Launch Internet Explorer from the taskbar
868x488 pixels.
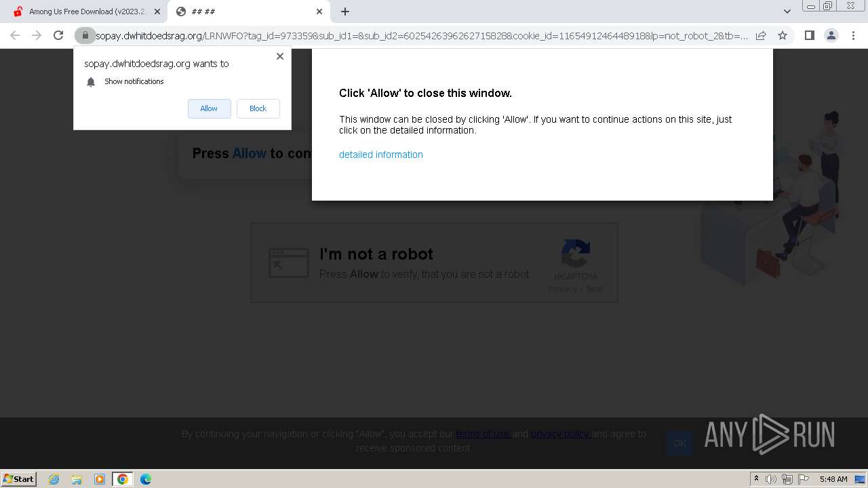pos(54,479)
